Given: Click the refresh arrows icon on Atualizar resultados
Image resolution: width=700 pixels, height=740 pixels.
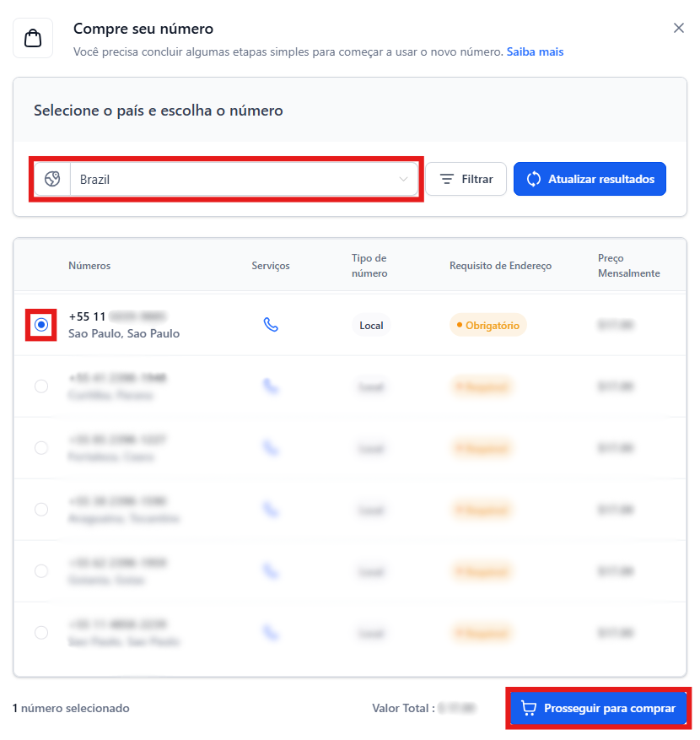Looking at the screenshot, I should (x=534, y=179).
